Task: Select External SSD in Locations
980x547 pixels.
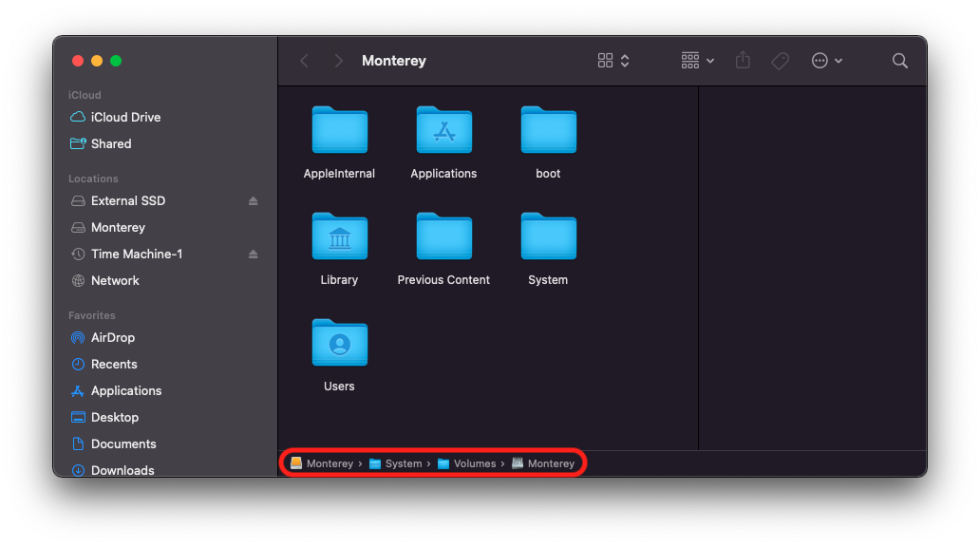Action: click(x=118, y=200)
